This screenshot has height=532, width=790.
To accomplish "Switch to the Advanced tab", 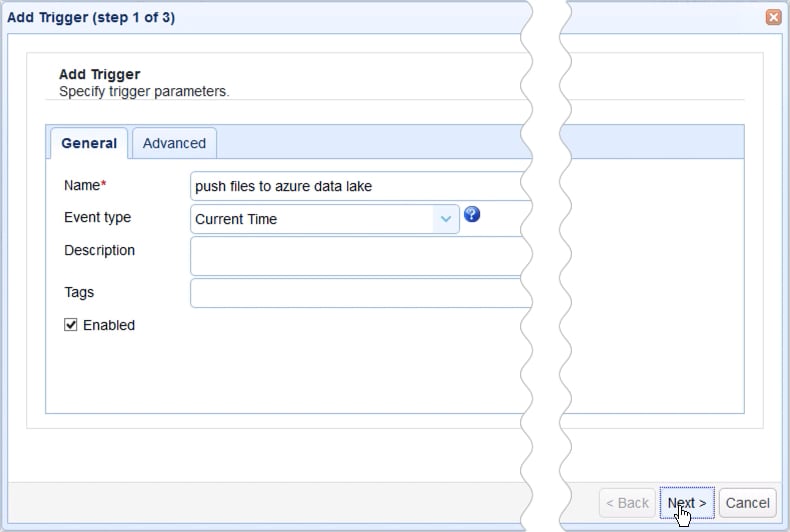I will pos(174,143).
